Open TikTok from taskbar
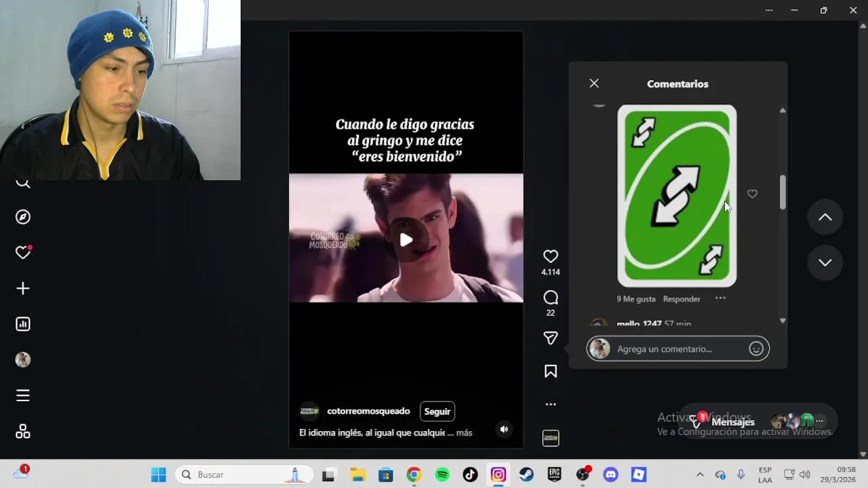 (470, 474)
